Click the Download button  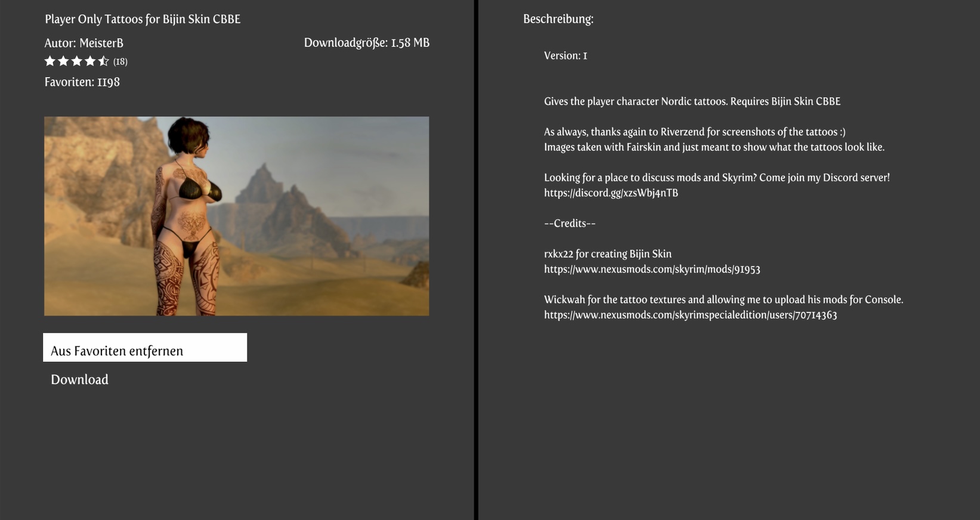(79, 380)
